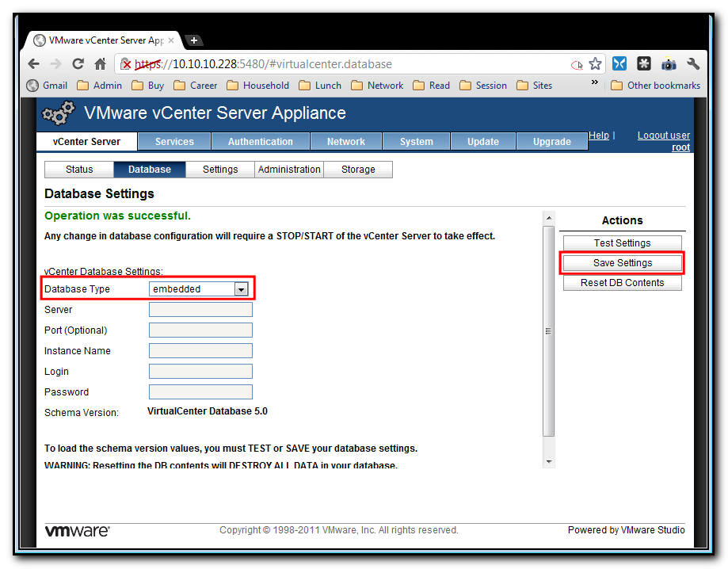Open the Household bookmark folder
Viewport: 728px width, 569px height.
pos(258,86)
